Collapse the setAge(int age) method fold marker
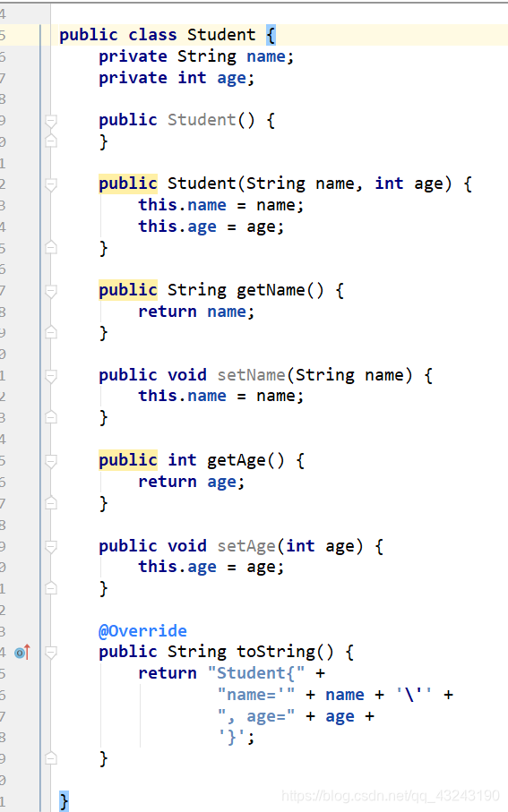The image size is (508, 812). (x=51, y=547)
